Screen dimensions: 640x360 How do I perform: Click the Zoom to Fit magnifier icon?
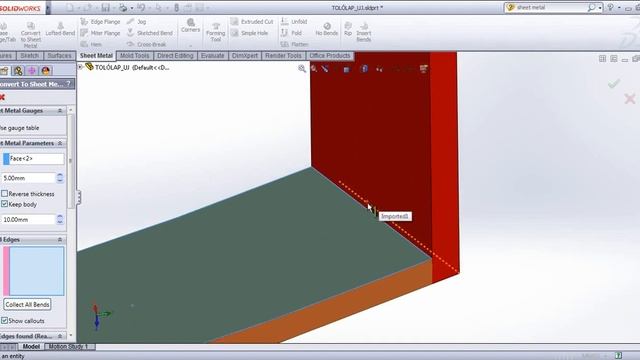(302, 69)
